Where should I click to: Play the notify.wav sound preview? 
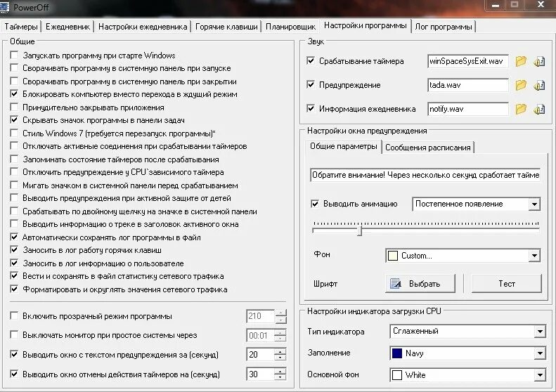[539, 109]
